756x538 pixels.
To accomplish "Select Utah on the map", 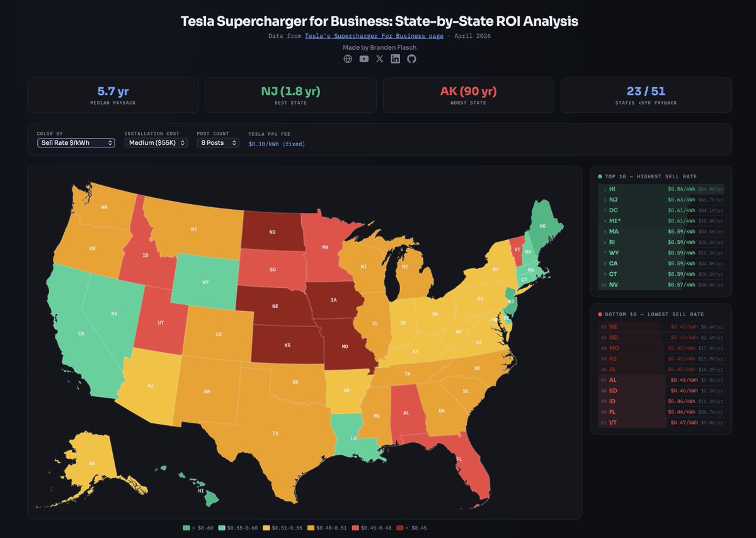I will (x=161, y=322).
